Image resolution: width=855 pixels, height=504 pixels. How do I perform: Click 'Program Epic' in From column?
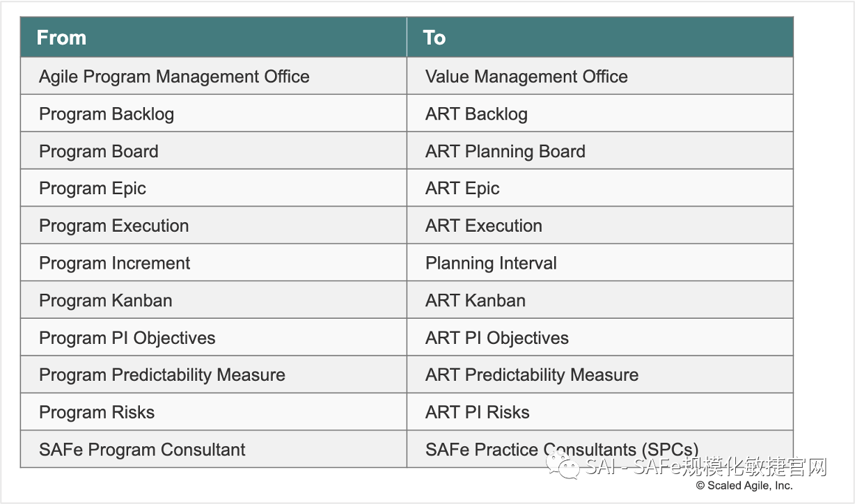click(93, 189)
